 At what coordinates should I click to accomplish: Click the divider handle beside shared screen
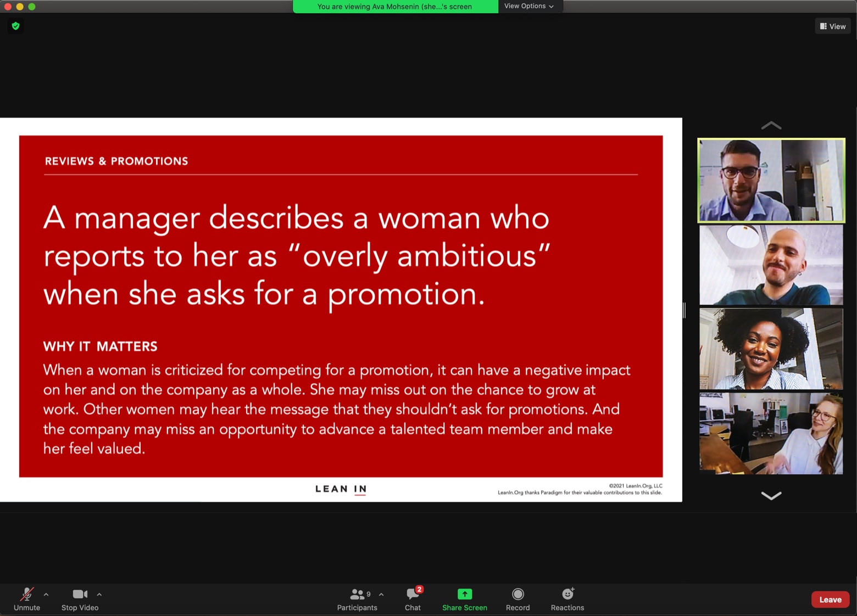click(x=684, y=310)
